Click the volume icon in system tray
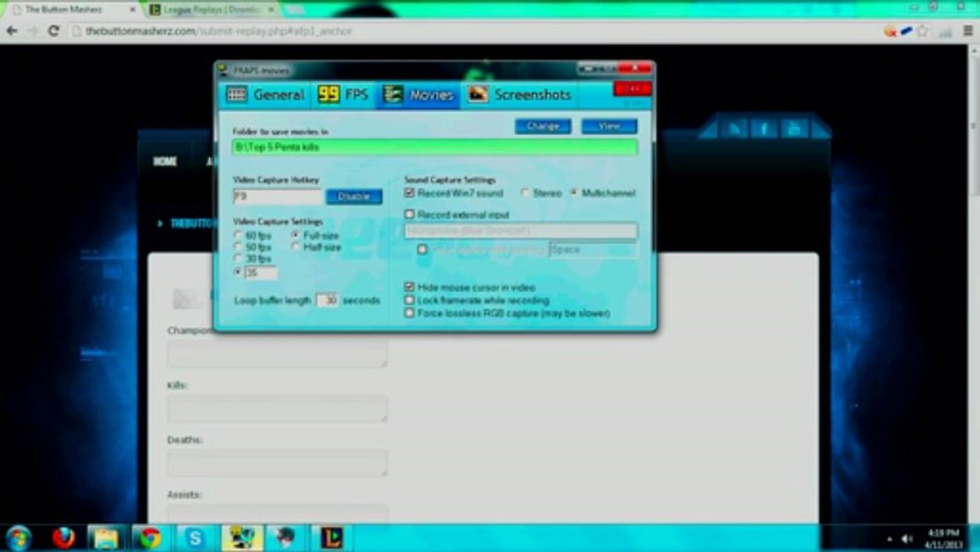Screen dimensions: 980x552 pos(909,538)
